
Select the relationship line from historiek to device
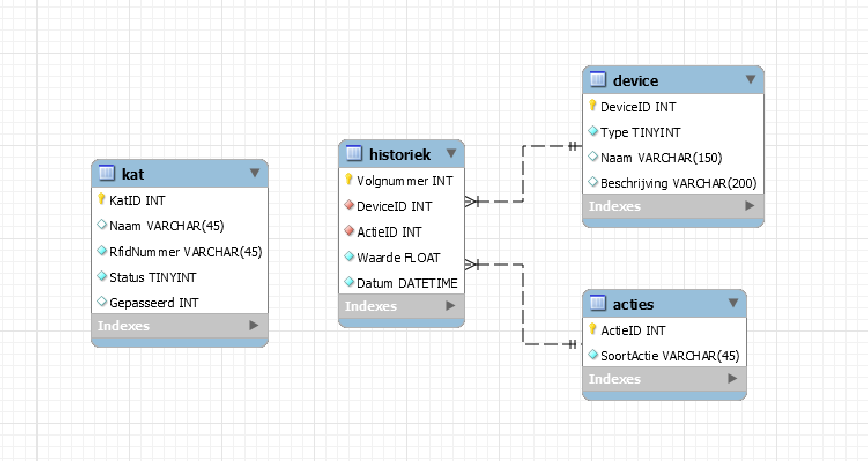coord(523,173)
